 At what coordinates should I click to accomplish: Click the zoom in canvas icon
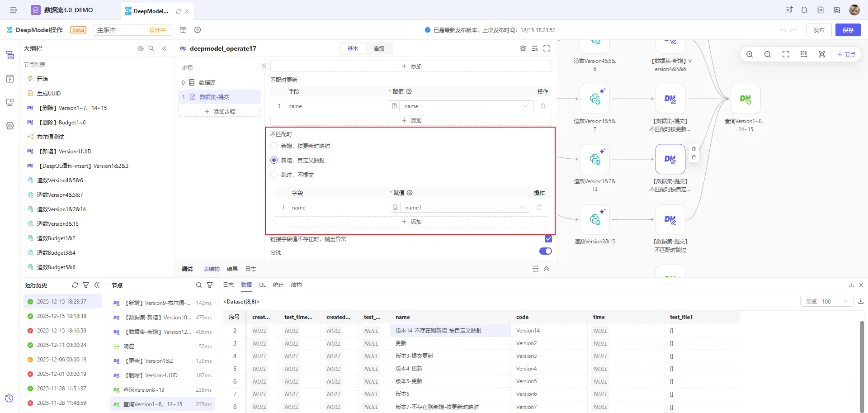750,54
